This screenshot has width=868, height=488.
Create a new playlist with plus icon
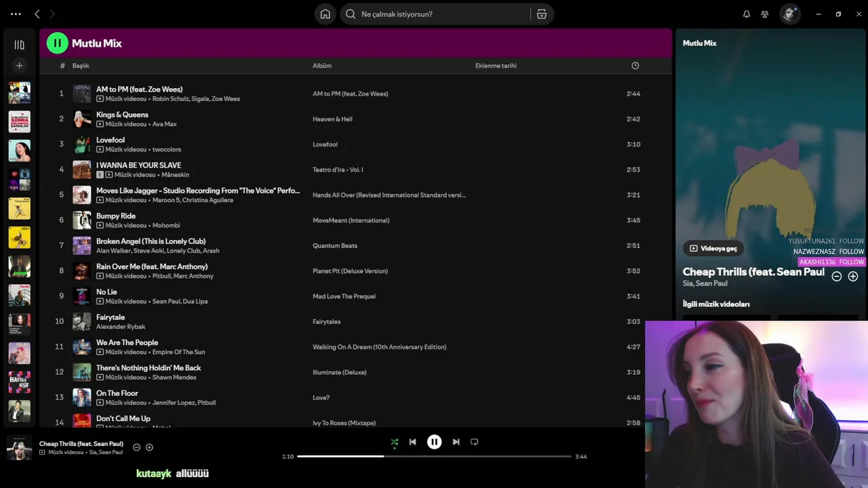coord(19,66)
